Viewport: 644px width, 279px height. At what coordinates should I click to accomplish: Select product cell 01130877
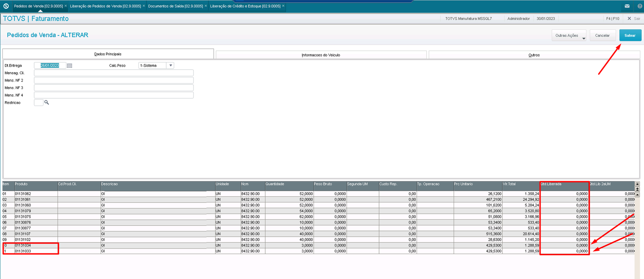click(x=36, y=228)
